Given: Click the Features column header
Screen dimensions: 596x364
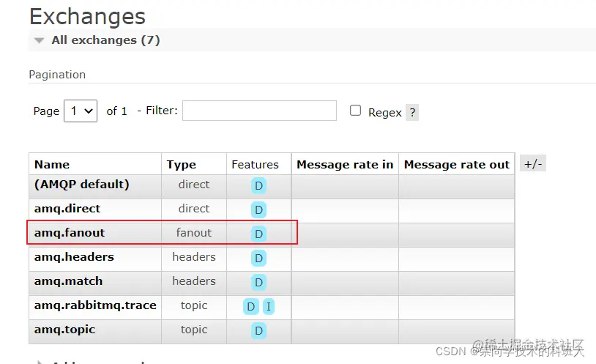Looking at the screenshot, I should [x=255, y=164].
